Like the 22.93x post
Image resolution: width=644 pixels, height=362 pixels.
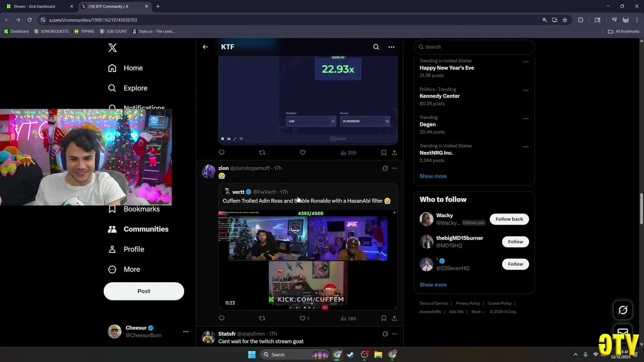[x=302, y=152]
